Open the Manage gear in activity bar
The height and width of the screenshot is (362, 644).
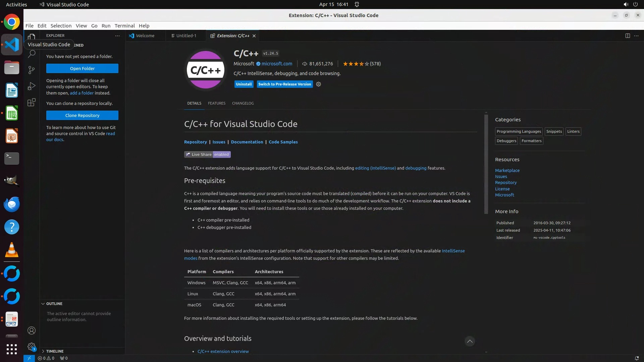pyautogui.click(x=32, y=347)
